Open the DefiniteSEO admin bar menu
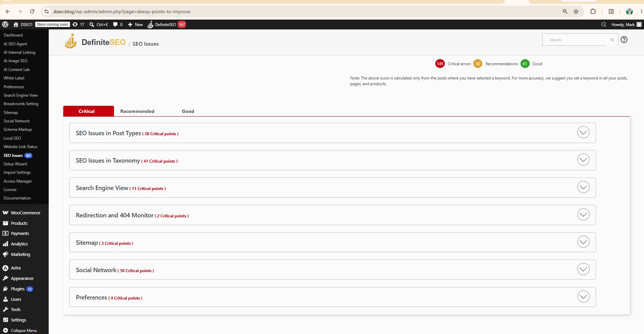 [x=166, y=24]
